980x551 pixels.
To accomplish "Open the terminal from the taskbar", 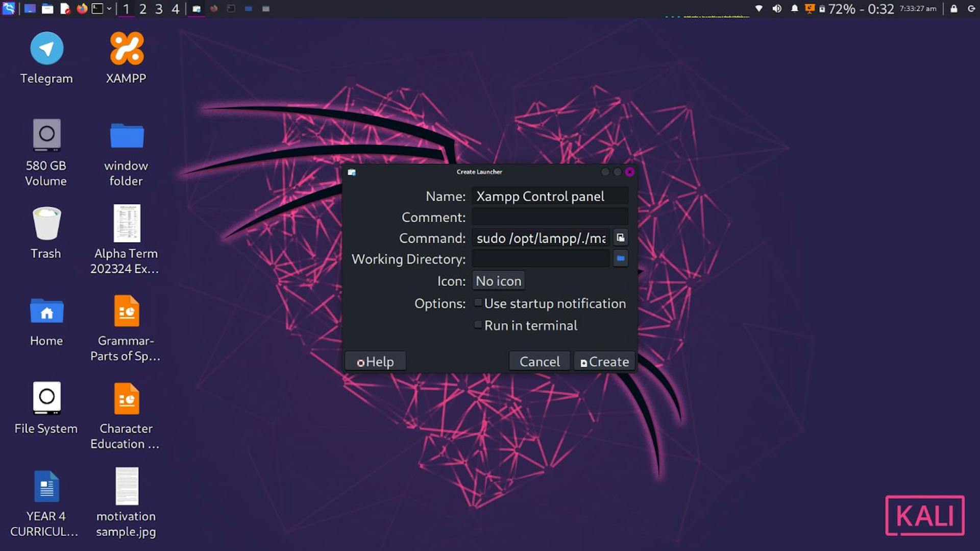I will click(x=97, y=8).
